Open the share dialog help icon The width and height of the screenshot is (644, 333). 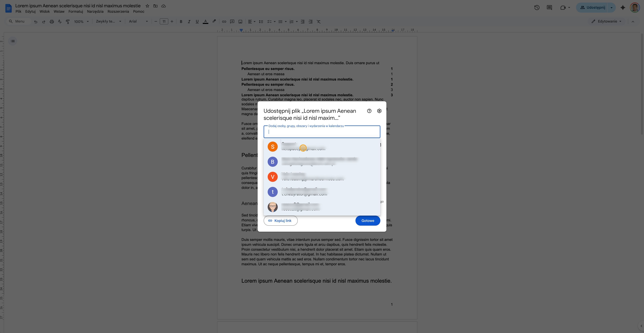pos(369,111)
